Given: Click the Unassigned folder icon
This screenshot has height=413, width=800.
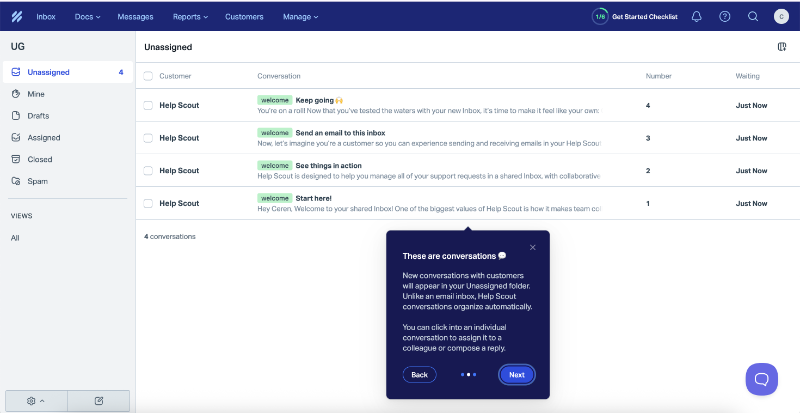Looking at the screenshot, I should (x=16, y=72).
